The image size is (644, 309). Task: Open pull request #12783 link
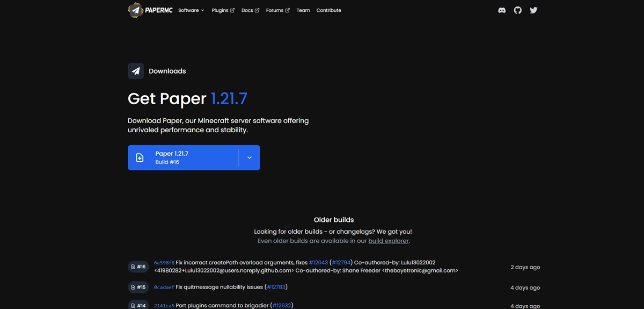(x=276, y=287)
